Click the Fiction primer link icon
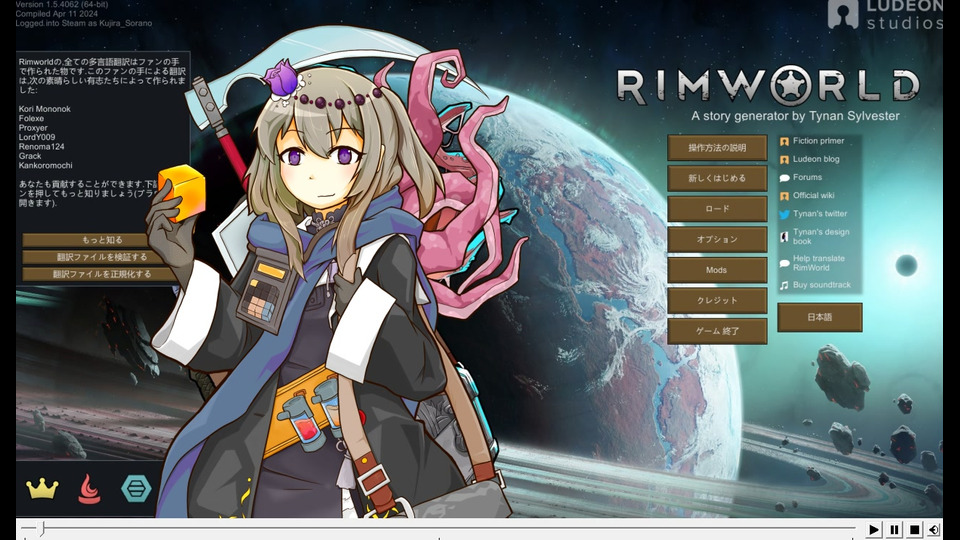960x540 pixels. 784,141
